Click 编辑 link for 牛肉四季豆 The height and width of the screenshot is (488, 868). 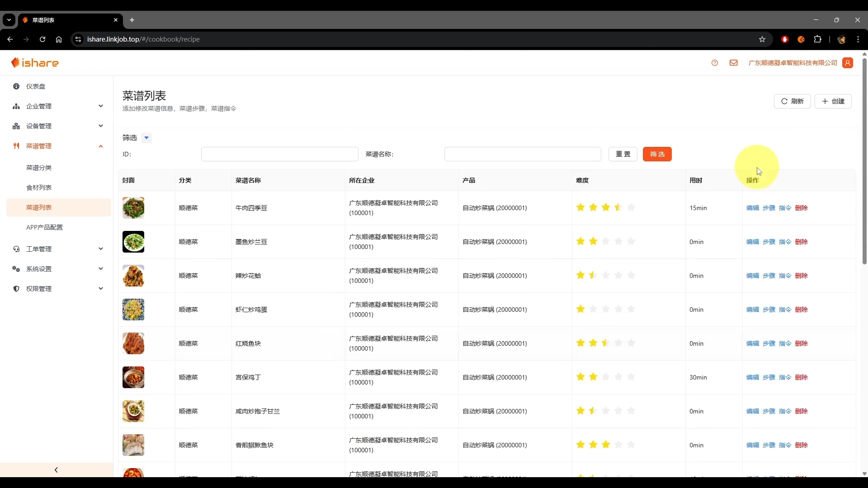(x=752, y=208)
